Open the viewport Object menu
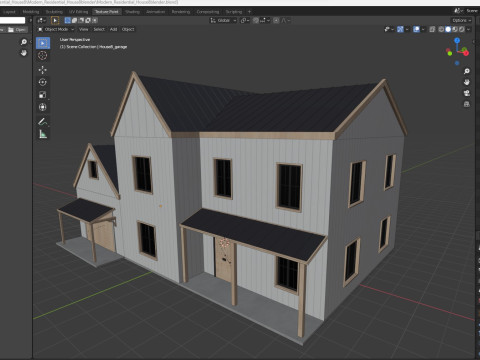 point(128,29)
